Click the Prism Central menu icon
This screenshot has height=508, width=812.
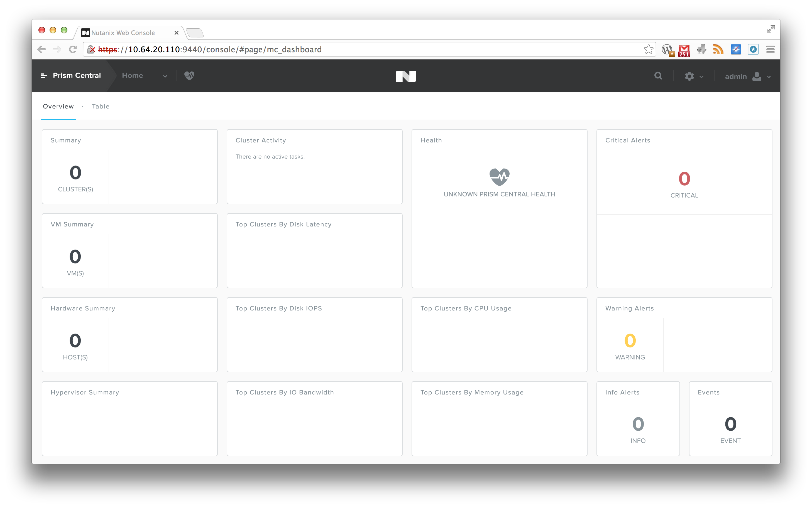(43, 76)
